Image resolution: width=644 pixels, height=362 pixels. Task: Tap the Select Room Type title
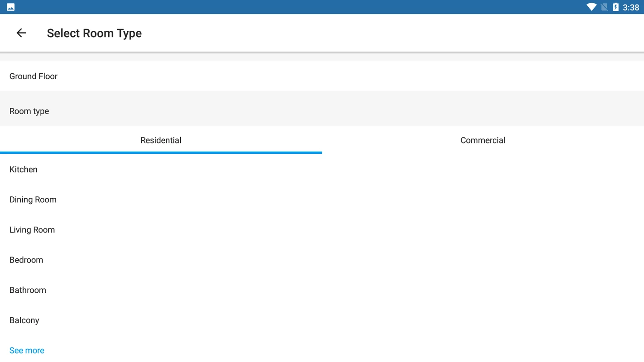click(x=94, y=33)
